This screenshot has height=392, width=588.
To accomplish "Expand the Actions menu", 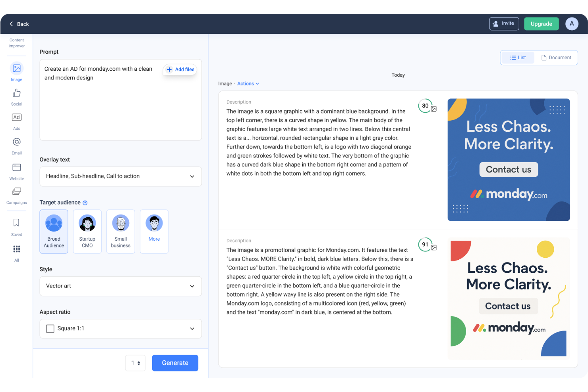I will tap(248, 84).
